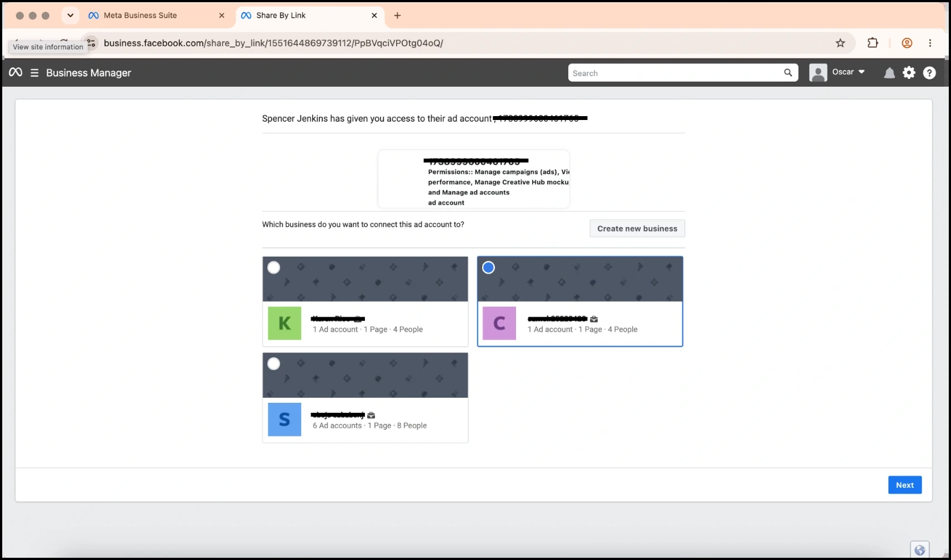
Task: Select the K business radio button
Action: point(274,268)
